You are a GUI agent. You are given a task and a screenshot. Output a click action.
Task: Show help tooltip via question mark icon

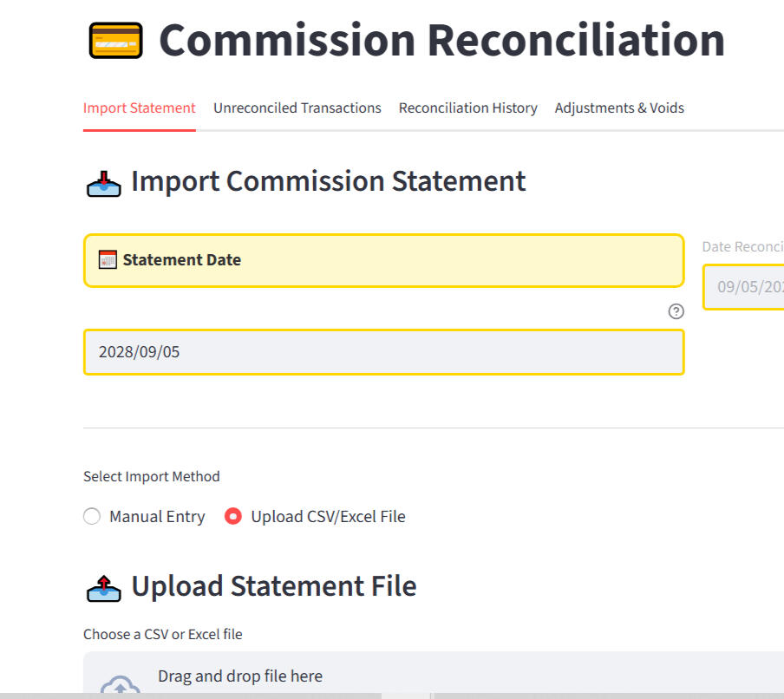click(676, 311)
